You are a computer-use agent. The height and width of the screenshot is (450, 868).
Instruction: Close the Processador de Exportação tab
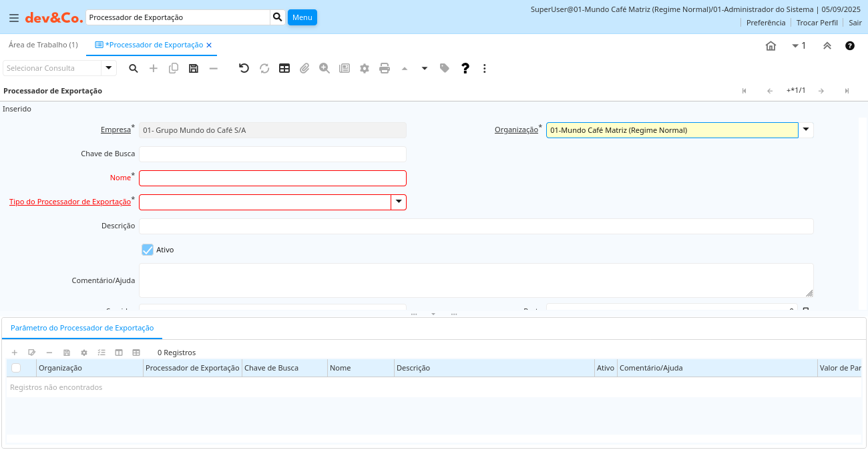209,45
